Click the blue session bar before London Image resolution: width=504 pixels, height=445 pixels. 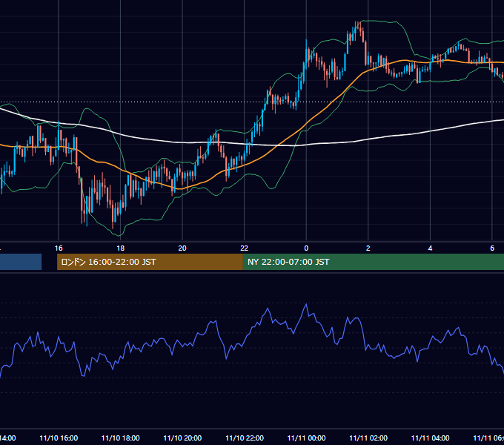[21, 262]
